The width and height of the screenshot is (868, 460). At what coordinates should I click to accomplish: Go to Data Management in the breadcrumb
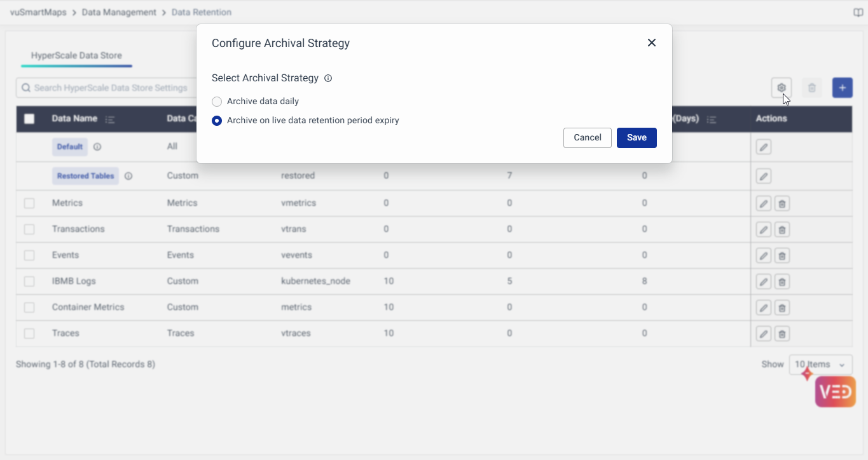119,13
